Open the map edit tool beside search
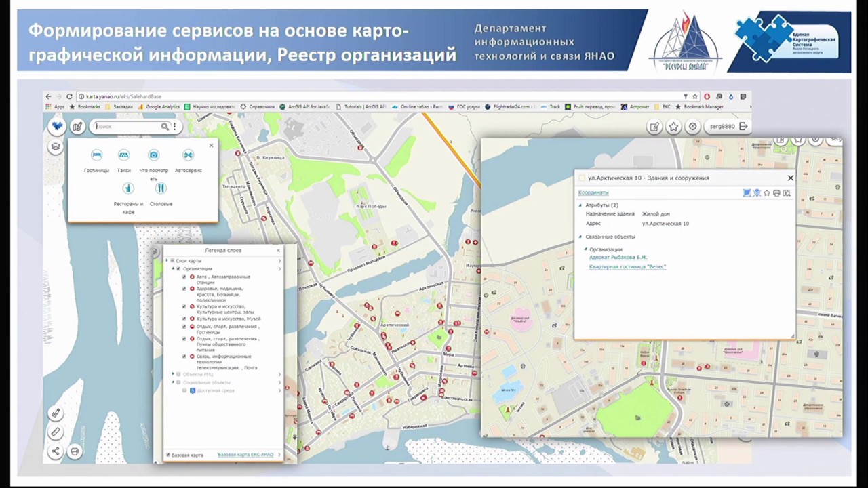 77,126
